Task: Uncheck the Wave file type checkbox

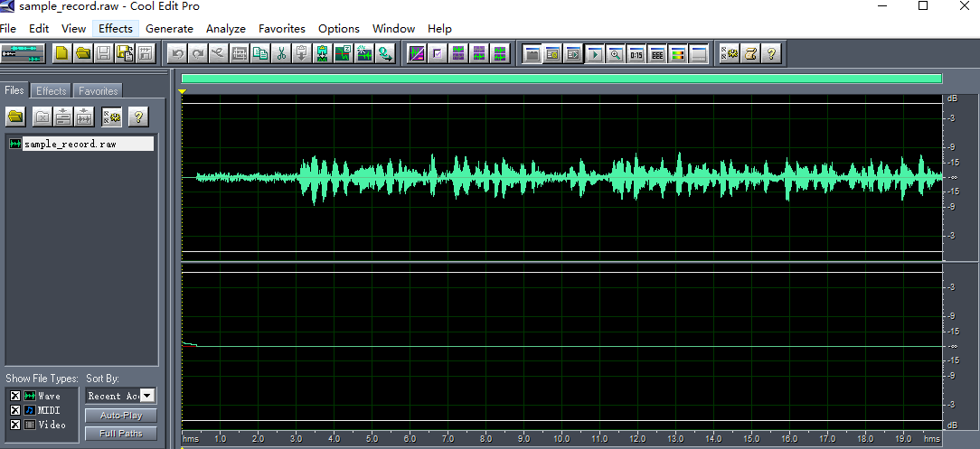Action: pyautogui.click(x=14, y=397)
